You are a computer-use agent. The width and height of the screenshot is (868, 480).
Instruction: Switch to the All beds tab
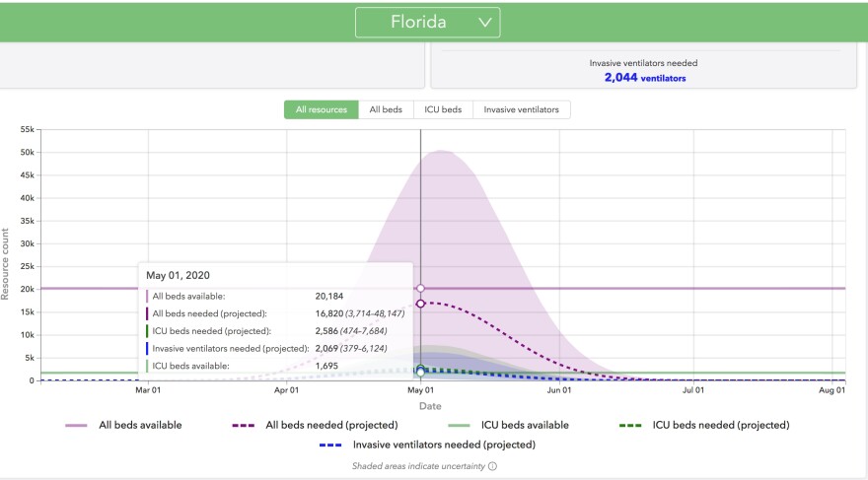[x=386, y=109]
